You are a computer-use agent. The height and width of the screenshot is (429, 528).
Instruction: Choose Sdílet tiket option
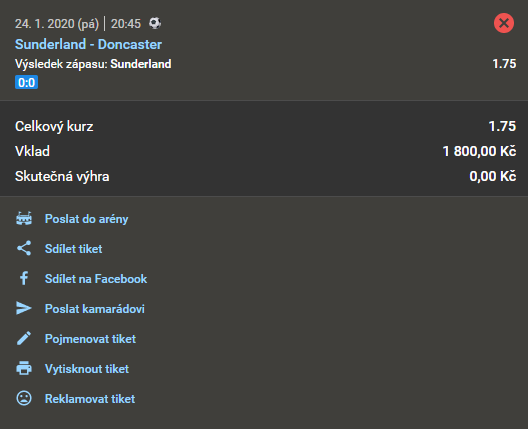point(73,249)
